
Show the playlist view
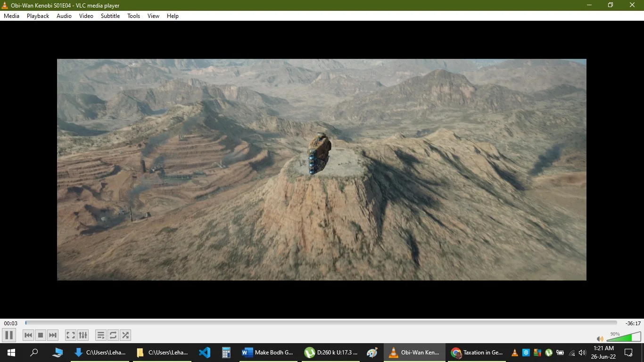pyautogui.click(x=101, y=335)
